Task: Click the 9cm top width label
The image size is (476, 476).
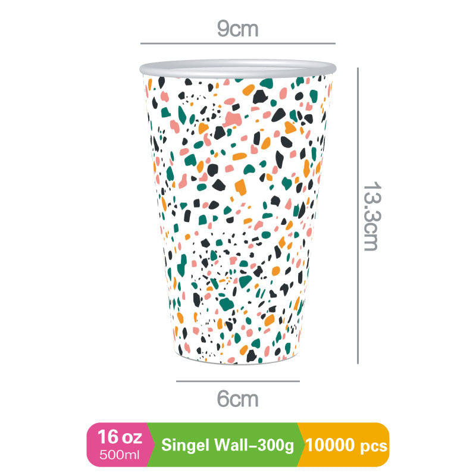Action: pos(237,29)
